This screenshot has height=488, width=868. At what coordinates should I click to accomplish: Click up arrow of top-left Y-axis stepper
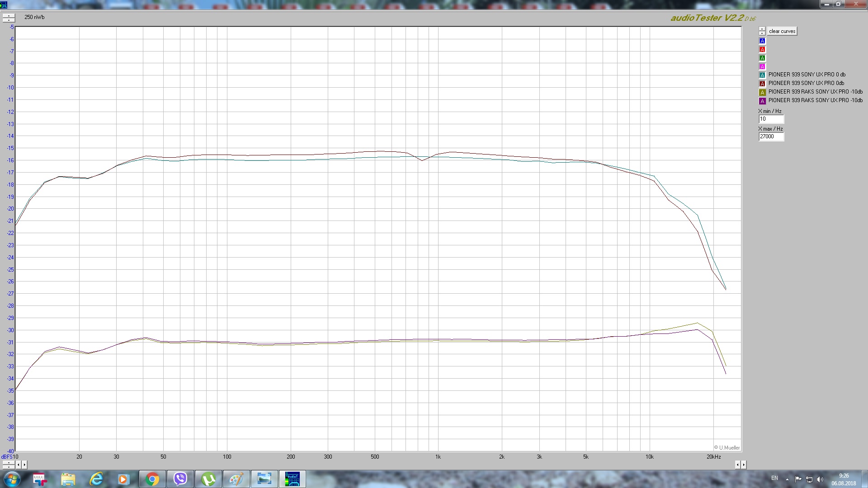point(9,16)
